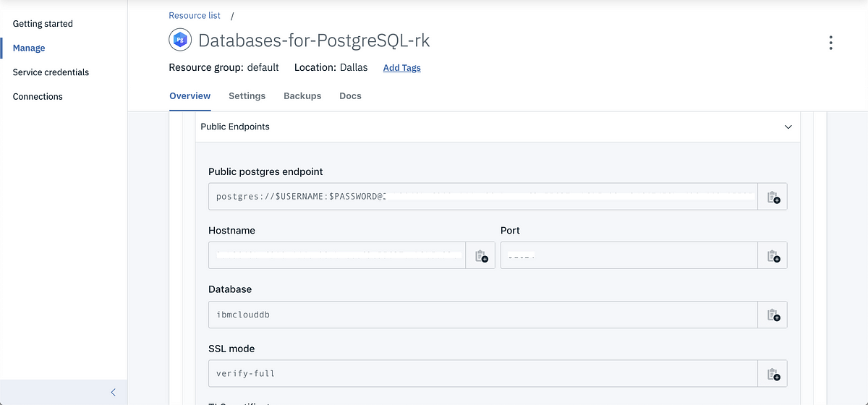Screen dimensions: 868x405
Task: Click the SSL mode field showing verify-full
Action: tap(483, 374)
